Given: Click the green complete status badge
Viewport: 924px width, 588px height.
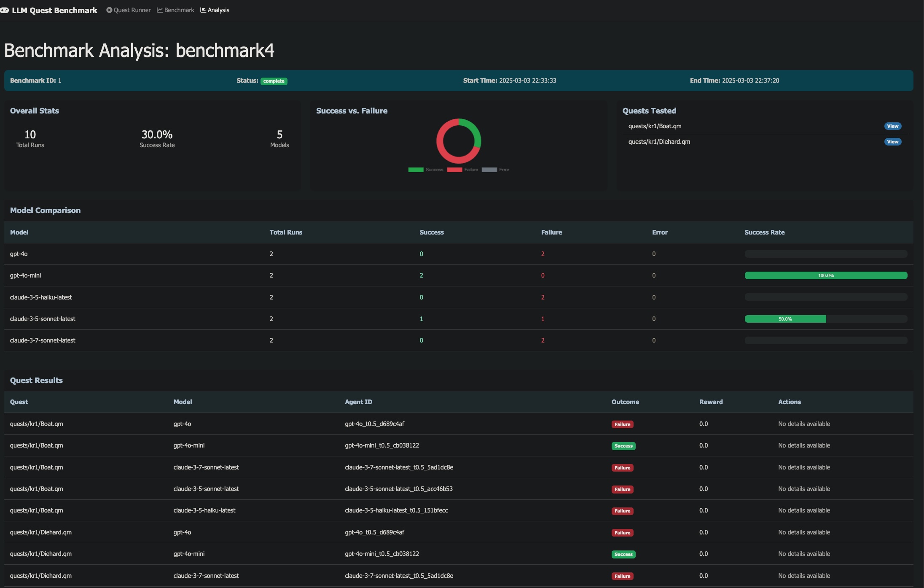Looking at the screenshot, I should coord(274,81).
